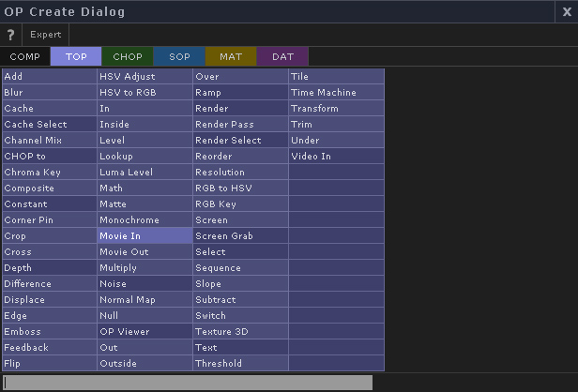This screenshot has width=578, height=392.
Task: Select the Feedback operator
Action: 50,347
